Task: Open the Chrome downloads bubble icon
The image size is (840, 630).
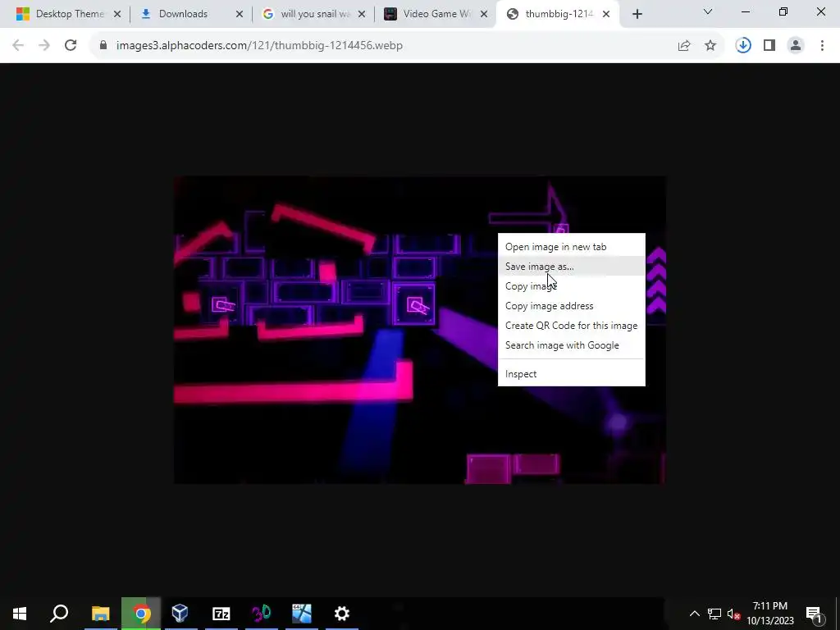Action: [x=743, y=46]
